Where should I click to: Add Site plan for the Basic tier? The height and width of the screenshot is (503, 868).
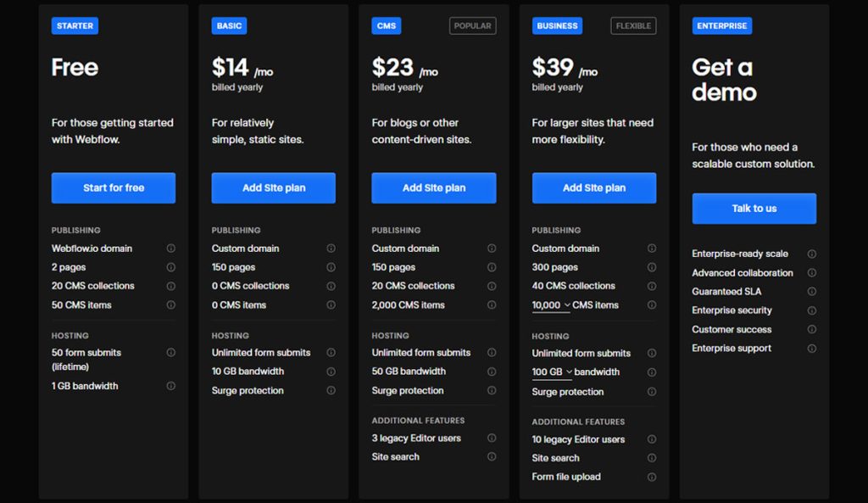click(274, 187)
